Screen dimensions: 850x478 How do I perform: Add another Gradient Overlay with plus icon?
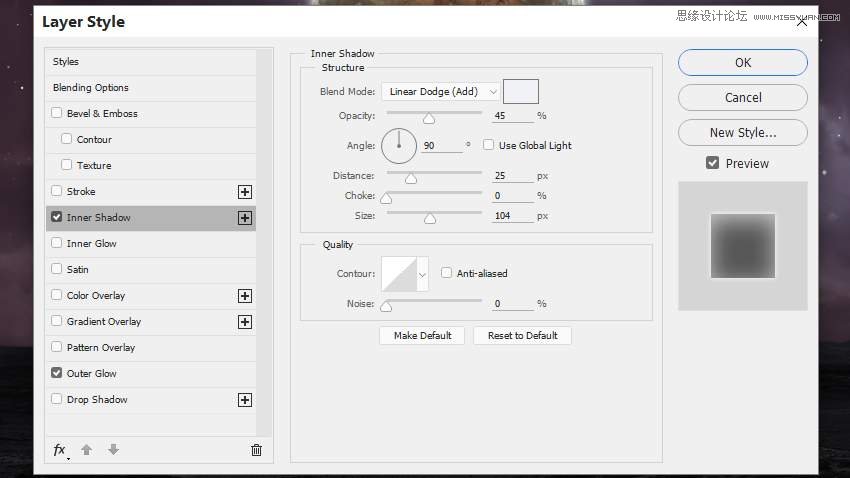(x=245, y=322)
